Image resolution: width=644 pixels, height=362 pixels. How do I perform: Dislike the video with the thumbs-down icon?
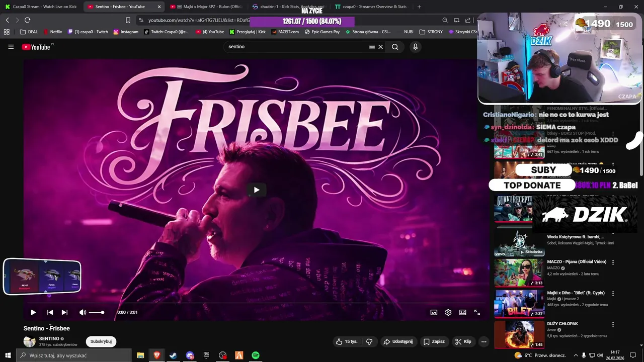(369, 341)
